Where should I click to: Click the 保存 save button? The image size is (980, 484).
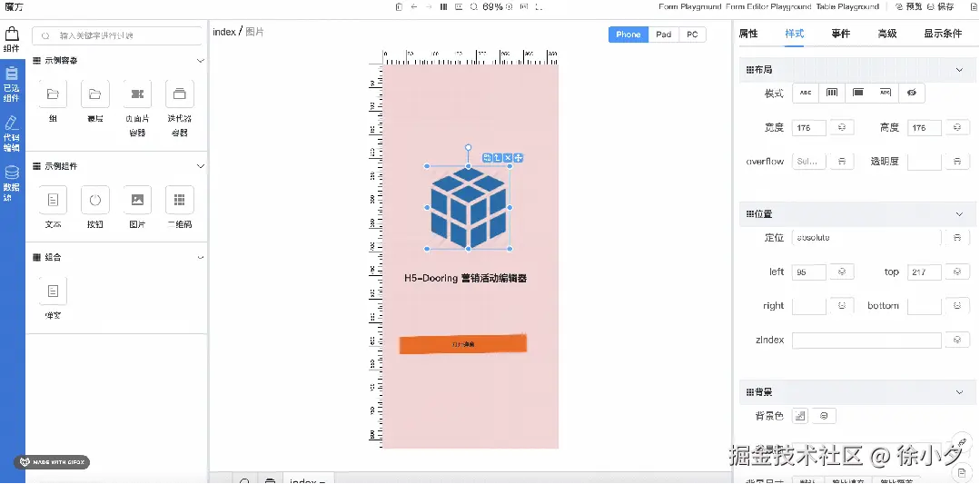[x=941, y=7]
